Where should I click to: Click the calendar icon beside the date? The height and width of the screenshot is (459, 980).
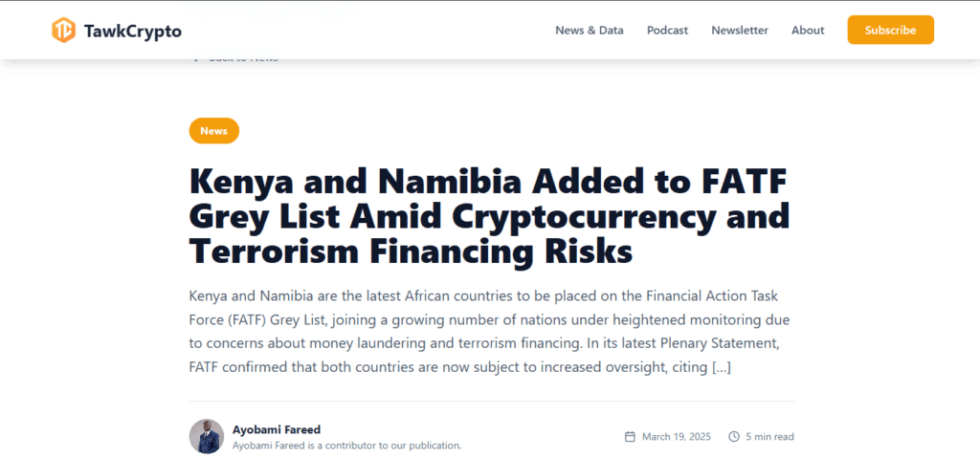[630, 437]
